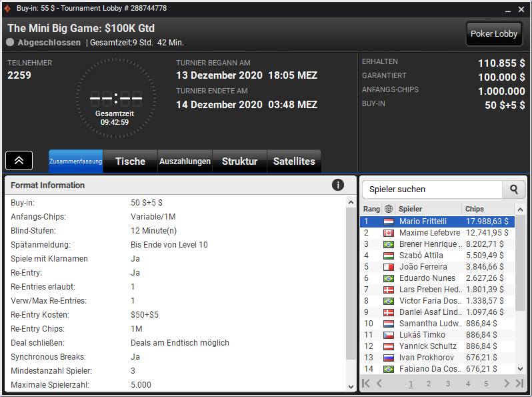Screen dimensions: 532x397
Task: Open the Struktur tab
Action: tap(239, 161)
